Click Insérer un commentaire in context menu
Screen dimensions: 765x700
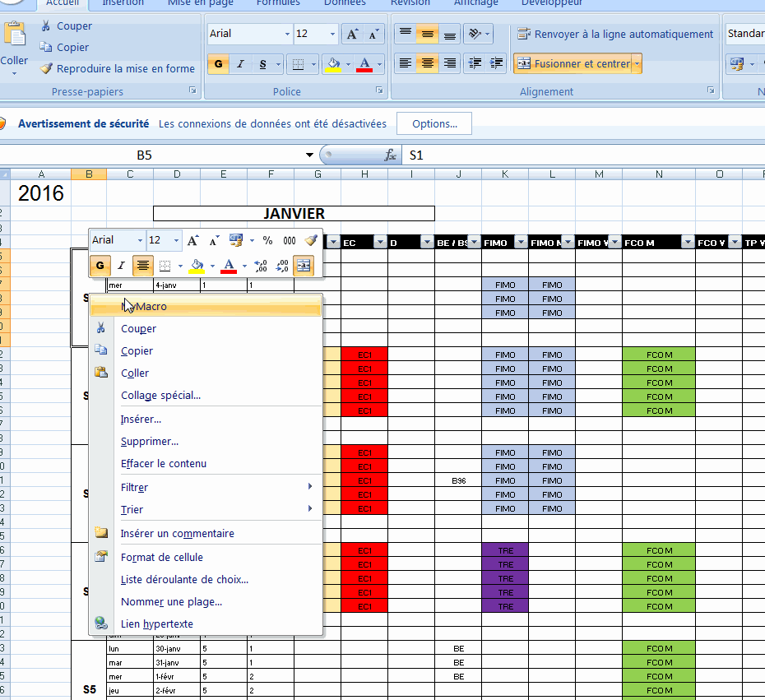coord(206,533)
